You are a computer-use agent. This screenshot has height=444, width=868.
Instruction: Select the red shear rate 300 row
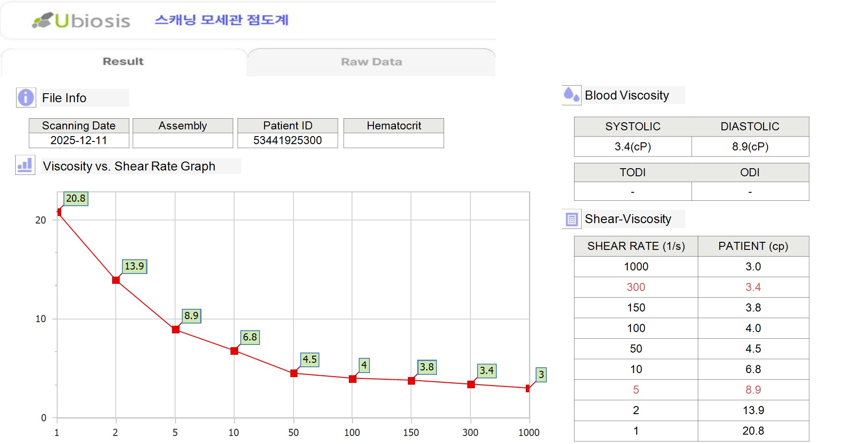[636, 287]
